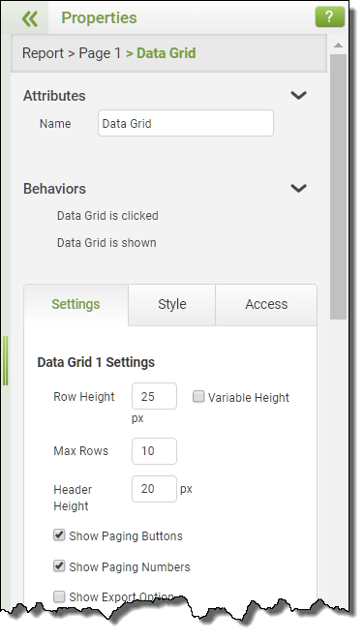The image size is (364, 641).
Task: Enable the Variable Height checkbox
Action: [x=198, y=397]
